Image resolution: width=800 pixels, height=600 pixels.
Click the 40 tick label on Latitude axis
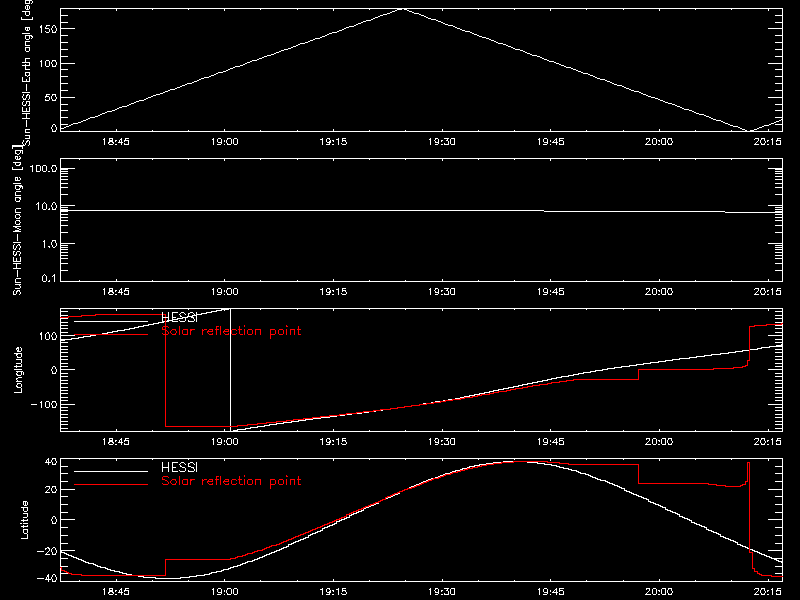point(52,462)
